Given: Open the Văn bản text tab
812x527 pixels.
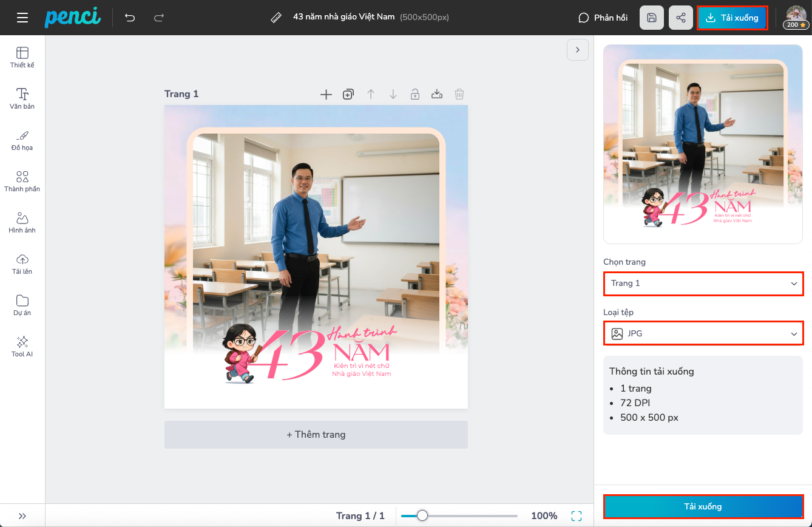Looking at the screenshot, I should point(22,98).
